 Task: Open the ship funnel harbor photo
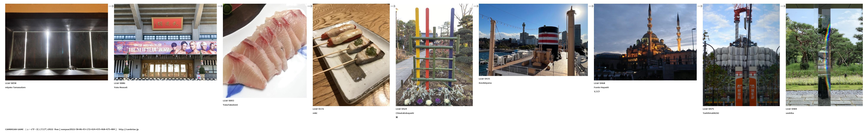tap(533, 40)
